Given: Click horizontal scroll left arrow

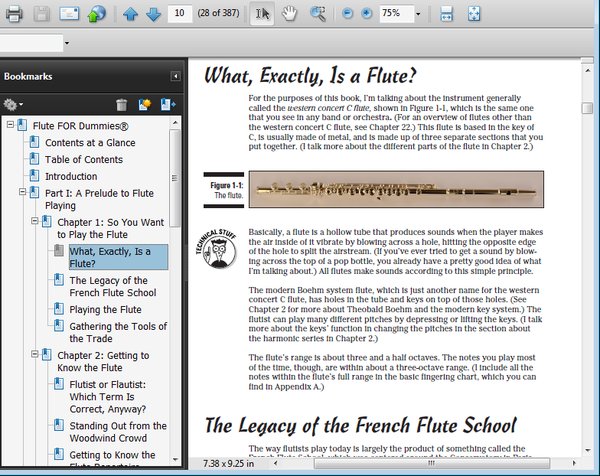Looking at the screenshot, I should (x=276, y=463).
